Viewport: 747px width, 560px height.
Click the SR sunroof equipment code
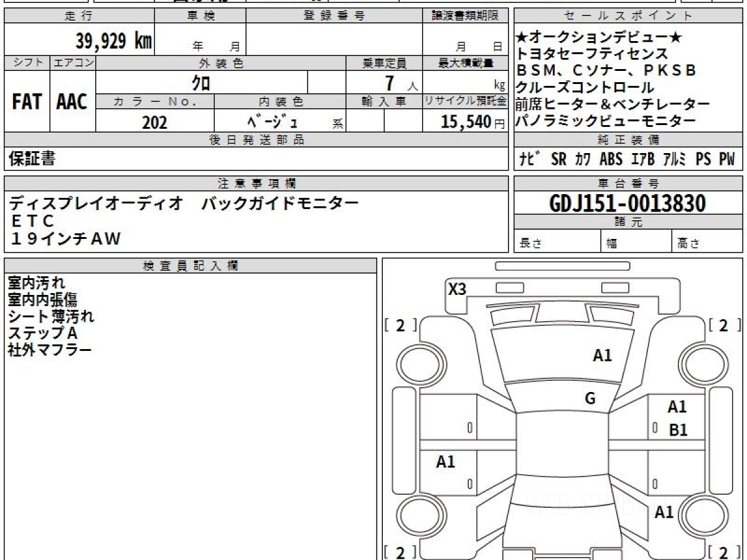coord(559,159)
